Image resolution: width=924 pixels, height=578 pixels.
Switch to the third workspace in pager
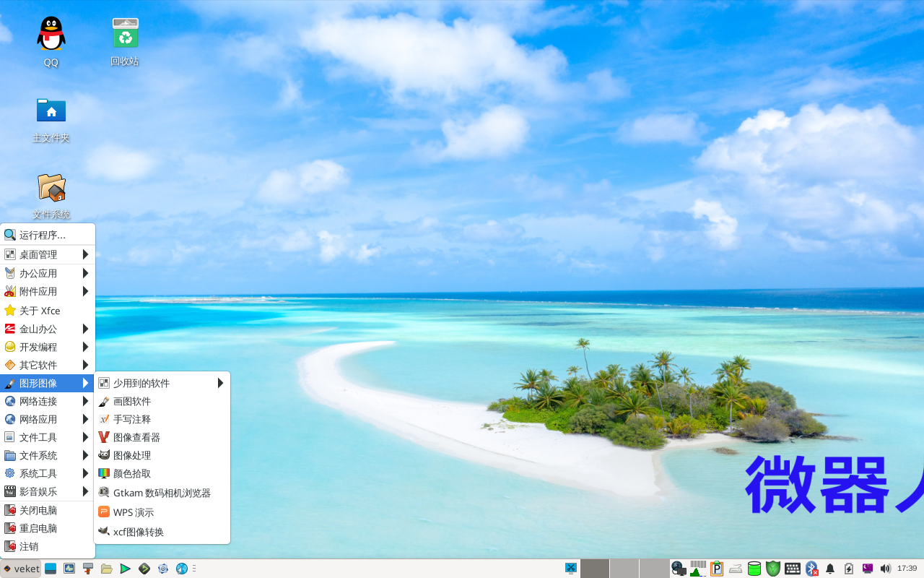[x=654, y=569]
